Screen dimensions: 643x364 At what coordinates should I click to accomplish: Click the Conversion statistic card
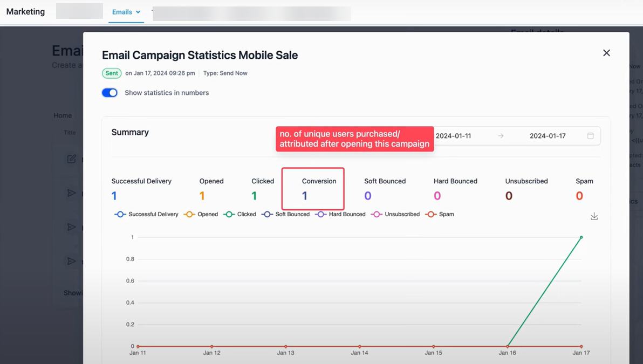pos(313,189)
